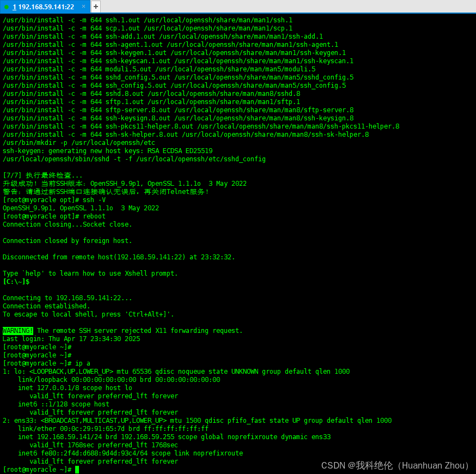Viewport: 476px width, 474px height.
Task: Click the install line for ssh-sk-helper.8.out
Action: point(186,135)
